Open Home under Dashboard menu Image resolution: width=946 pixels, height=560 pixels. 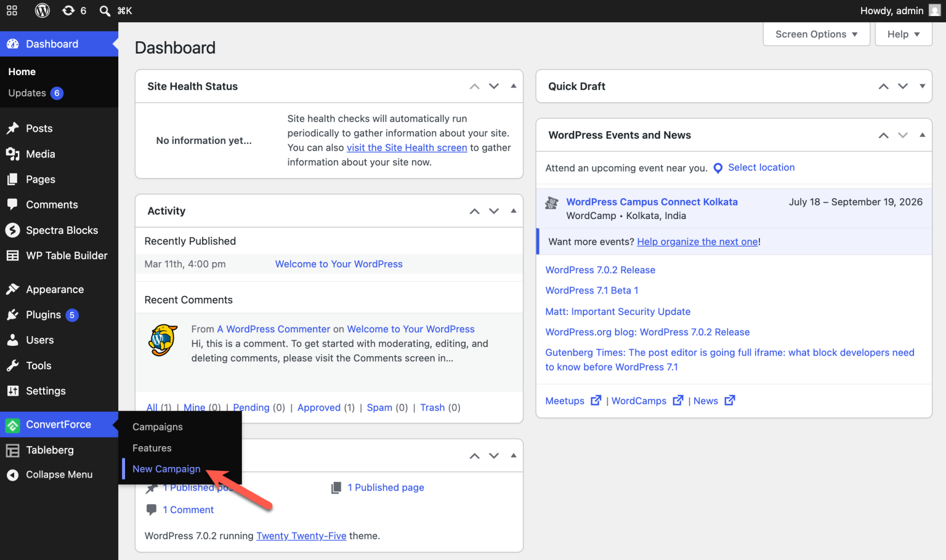tap(22, 72)
